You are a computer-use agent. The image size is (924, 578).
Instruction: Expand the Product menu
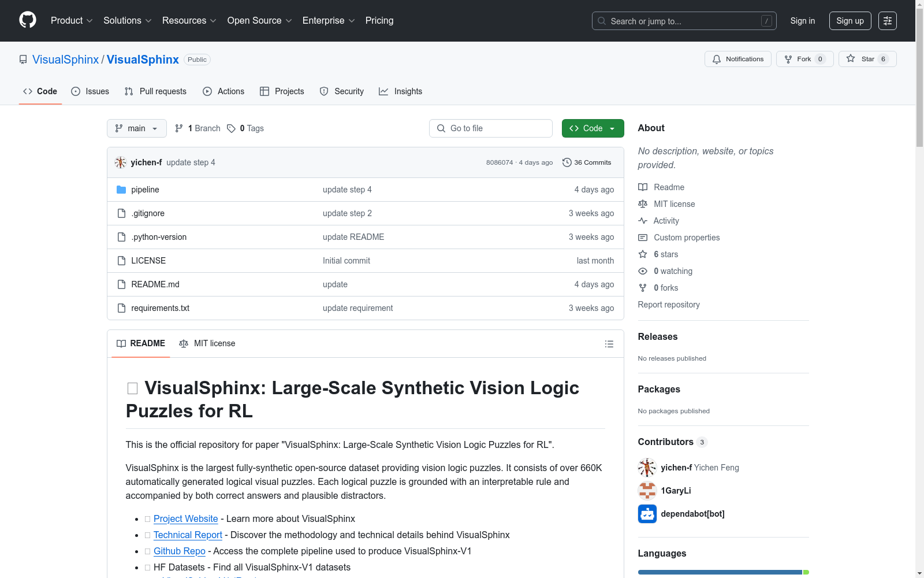tap(72, 21)
